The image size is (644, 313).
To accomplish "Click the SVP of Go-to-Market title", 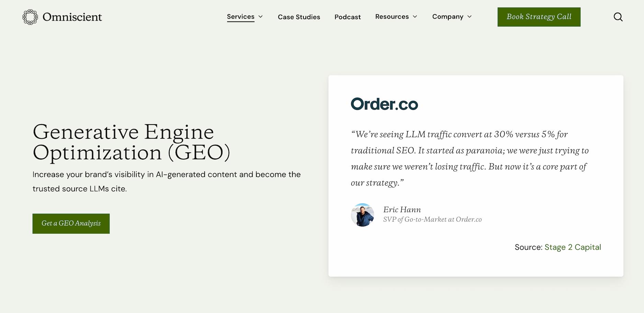I will pos(432,219).
